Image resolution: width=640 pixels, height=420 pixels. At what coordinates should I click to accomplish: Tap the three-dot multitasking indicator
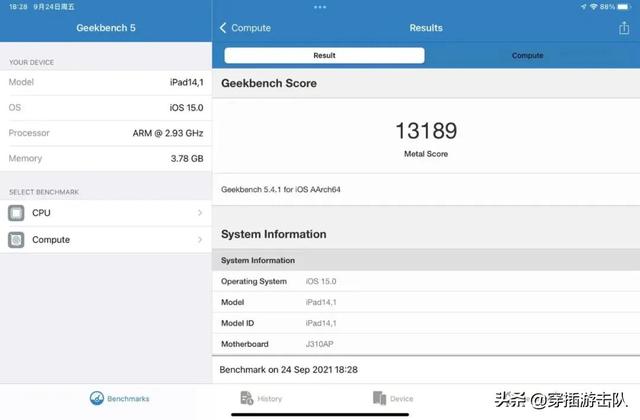click(320, 7)
